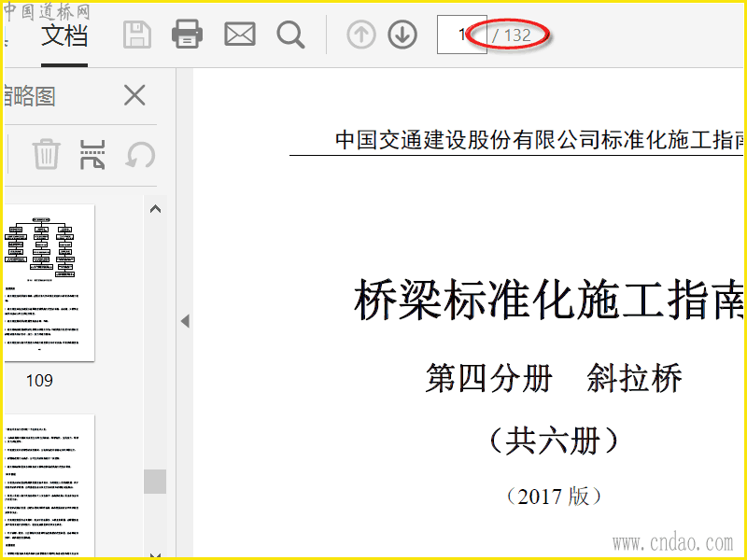747x560 pixels.
Task: Go to next page arrow
Action: click(x=402, y=35)
